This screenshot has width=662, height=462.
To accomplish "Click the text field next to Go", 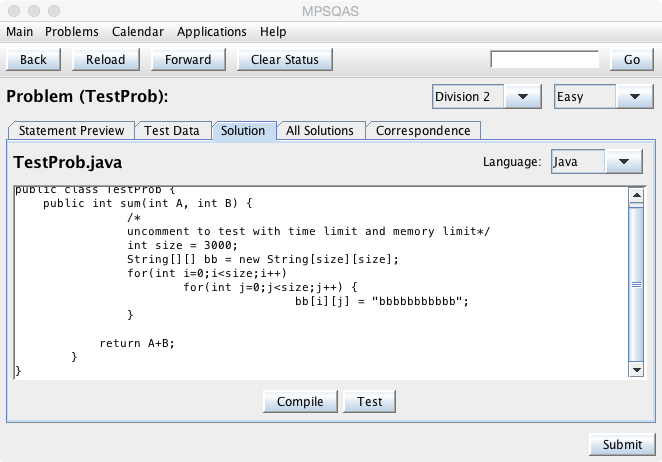I will pyautogui.click(x=544, y=59).
